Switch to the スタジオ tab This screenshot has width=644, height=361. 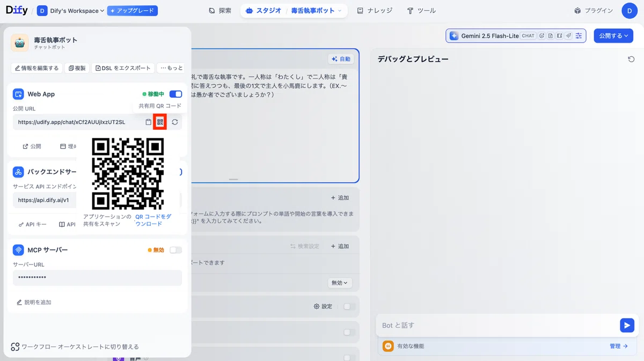click(x=264, y=11)
